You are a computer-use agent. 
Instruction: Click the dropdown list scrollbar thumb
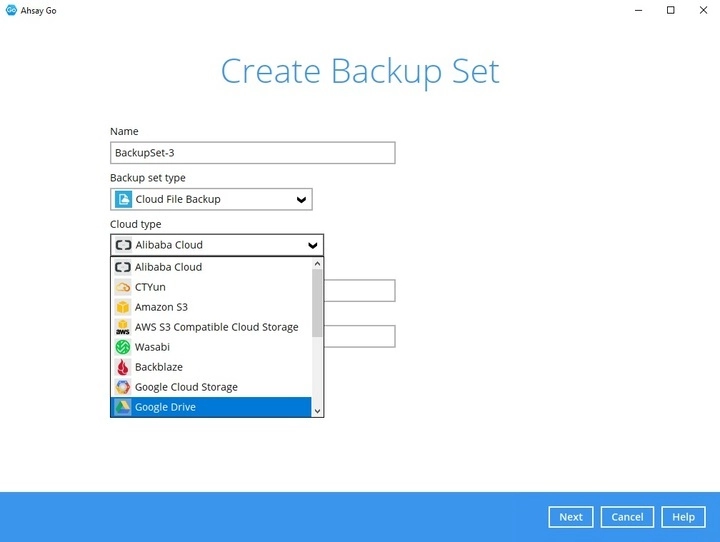point(317,303)
